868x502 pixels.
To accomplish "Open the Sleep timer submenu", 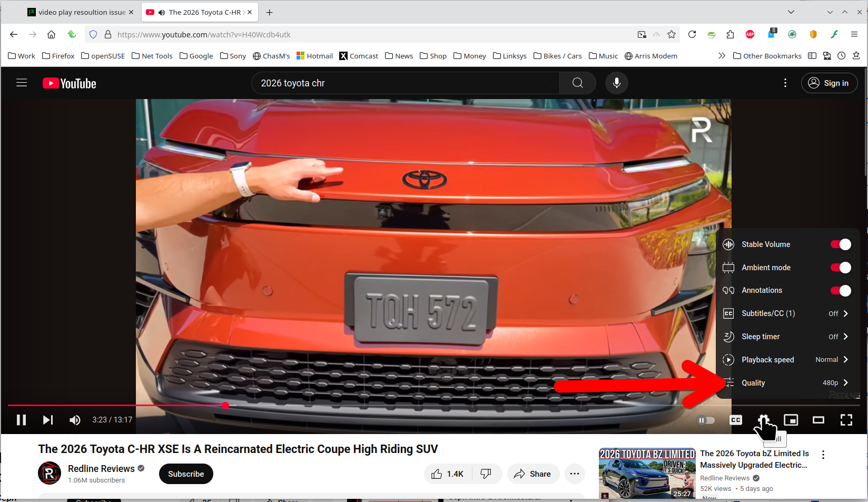I will 788,337.
